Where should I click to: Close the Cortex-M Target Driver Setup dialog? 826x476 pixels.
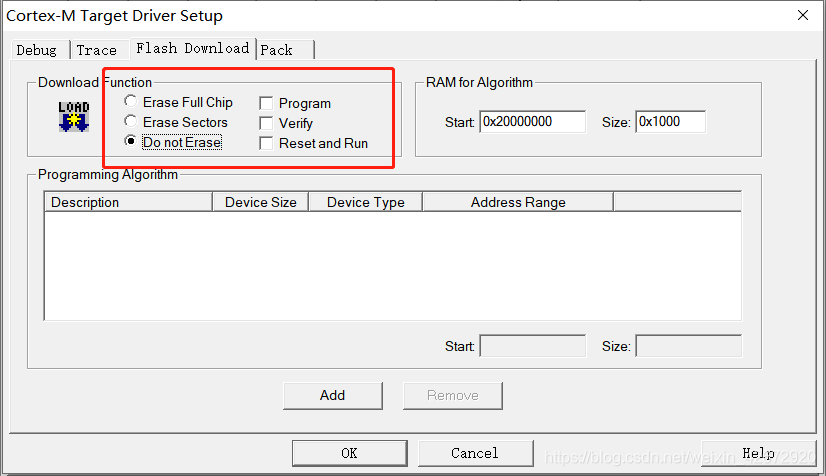tap(802, 15)
